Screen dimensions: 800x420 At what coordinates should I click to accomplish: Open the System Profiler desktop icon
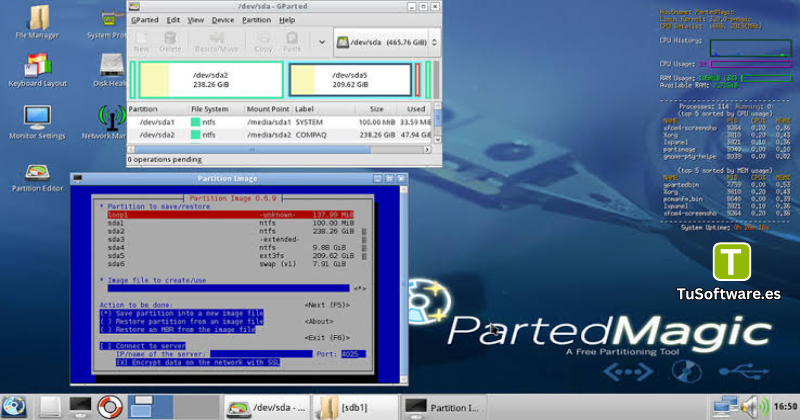click(x=106, y=22)
